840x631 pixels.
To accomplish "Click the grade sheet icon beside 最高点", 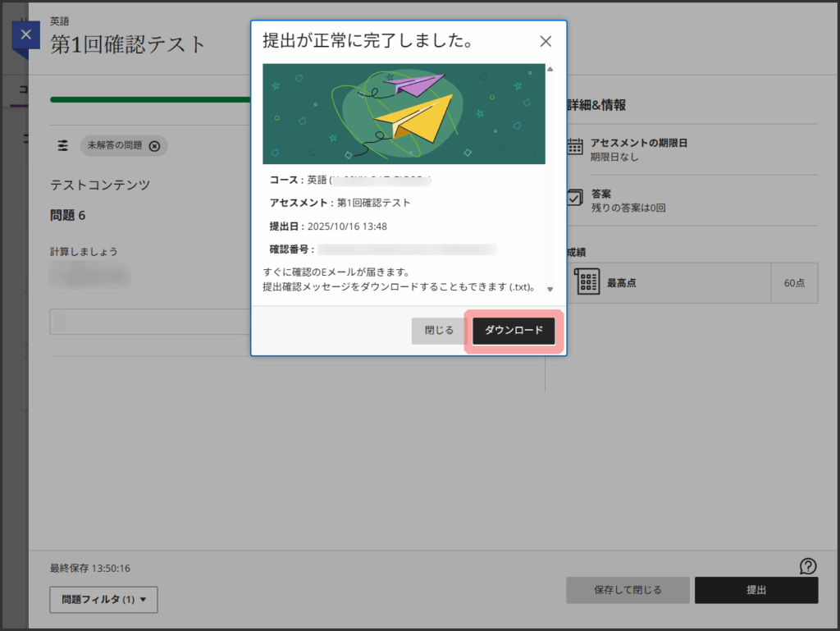I will pos(588,282).
